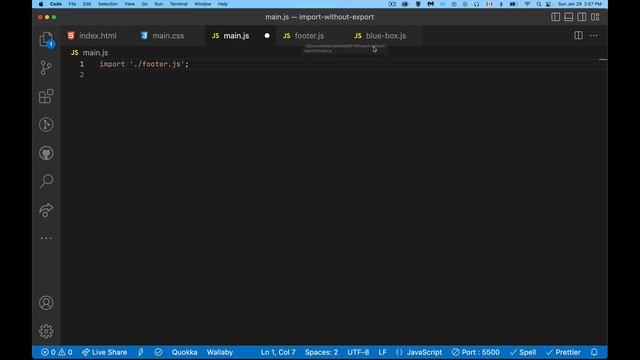
Task: Open the Selection menu
Action: coord(108,4)
